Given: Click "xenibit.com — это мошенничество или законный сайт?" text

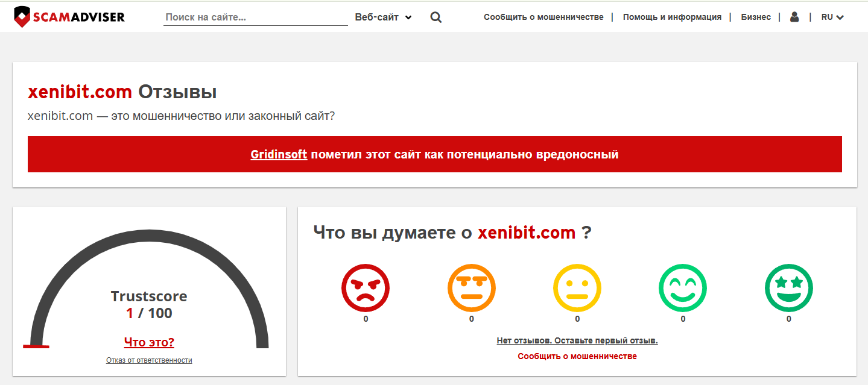Looking at the screenshot, I should click(x=181, y=116).
